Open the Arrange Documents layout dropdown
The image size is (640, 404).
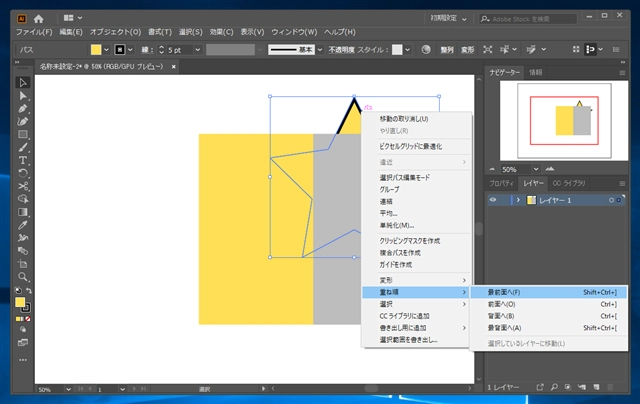(x=73, y=18)
